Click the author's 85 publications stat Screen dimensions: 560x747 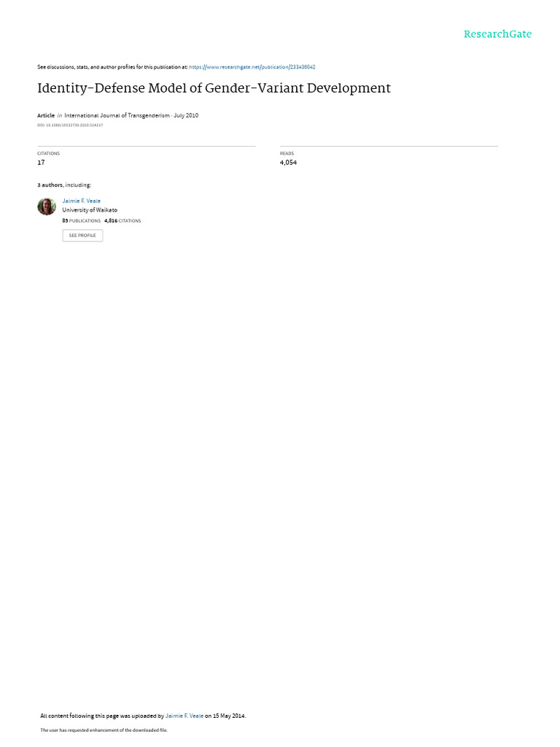coord(82,221)
